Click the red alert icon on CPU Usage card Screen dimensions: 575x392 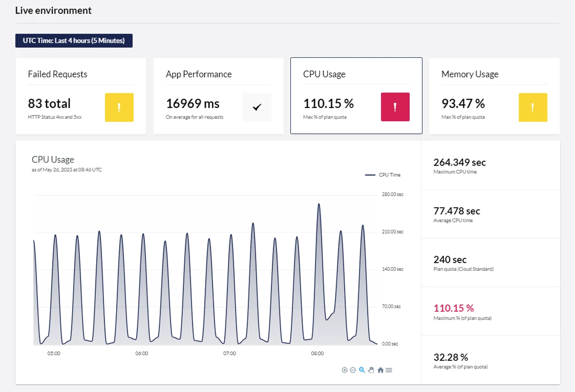pos(395,107)
